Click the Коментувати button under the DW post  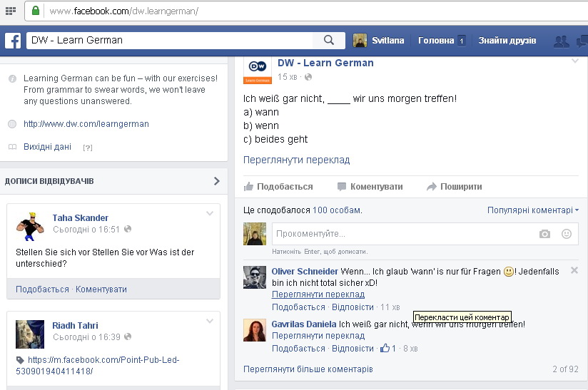coord(370,187)
